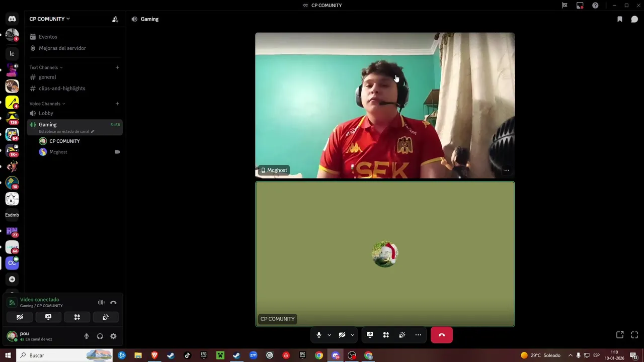Open invite members icon beside server name

click(x=115, y=19)
